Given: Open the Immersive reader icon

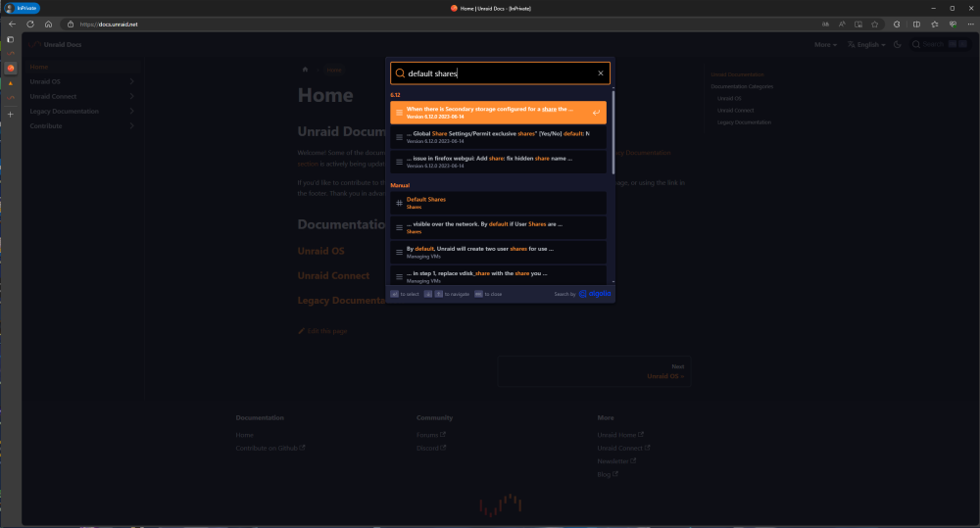Looking at the screenshot, I should pos(858,24).
